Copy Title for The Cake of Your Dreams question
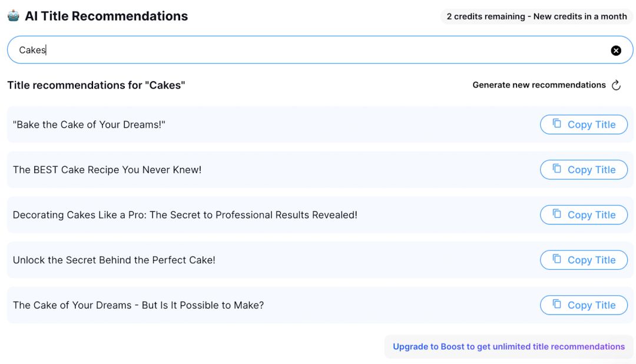The image size is (636, 364). point(584,305)
